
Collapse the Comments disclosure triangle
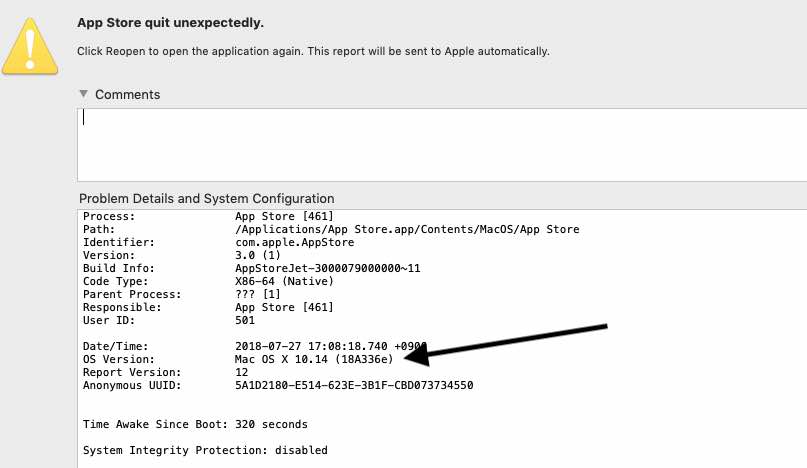tap(83, 94)
